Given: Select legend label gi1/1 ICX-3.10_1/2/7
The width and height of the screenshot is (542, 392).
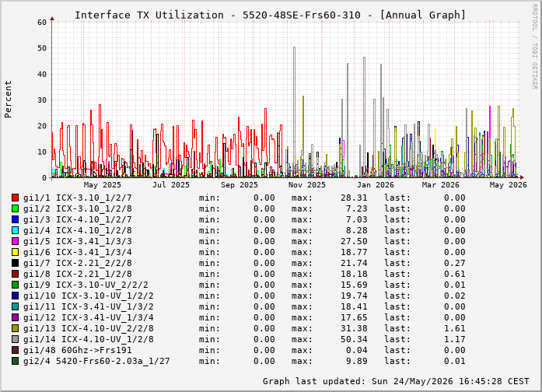Looking at the screenshot, I should [x=78, y=198].
